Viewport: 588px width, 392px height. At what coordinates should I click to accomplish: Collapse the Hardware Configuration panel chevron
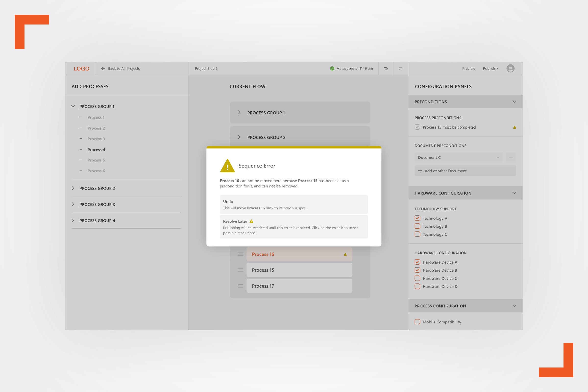[x=514, y=193]
